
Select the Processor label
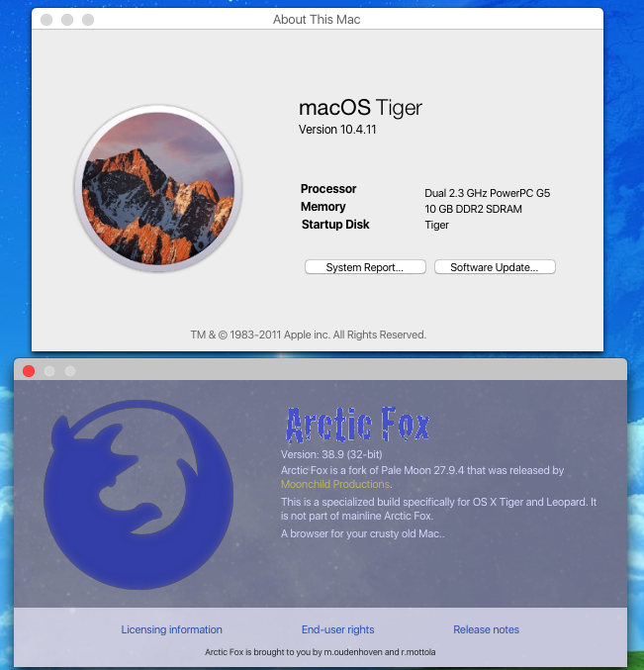328,188
